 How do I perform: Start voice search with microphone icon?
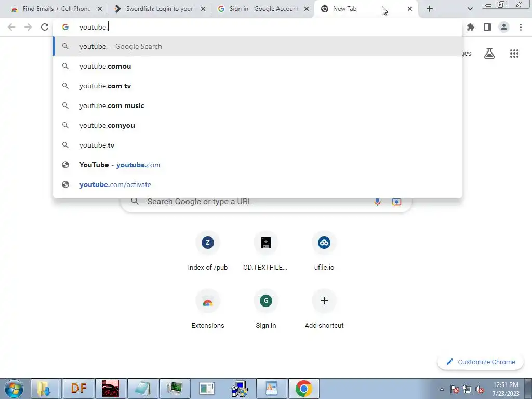click(377, 202)
